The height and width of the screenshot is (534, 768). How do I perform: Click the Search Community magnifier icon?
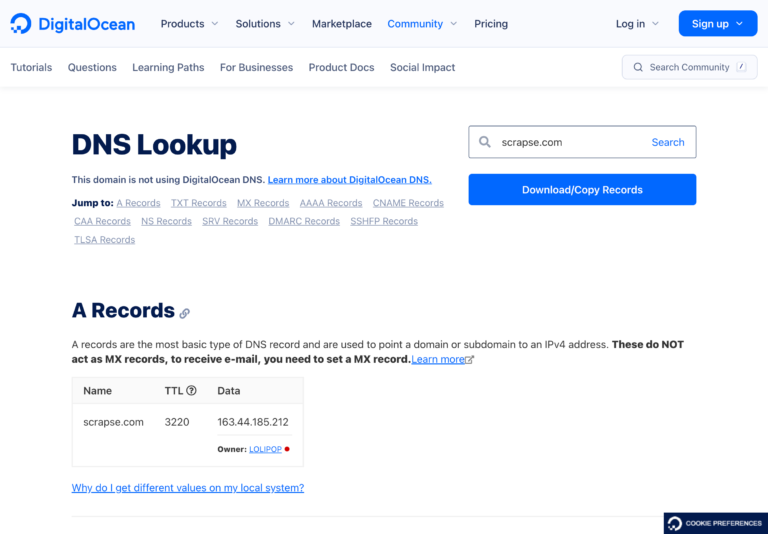tap(637, 67)
